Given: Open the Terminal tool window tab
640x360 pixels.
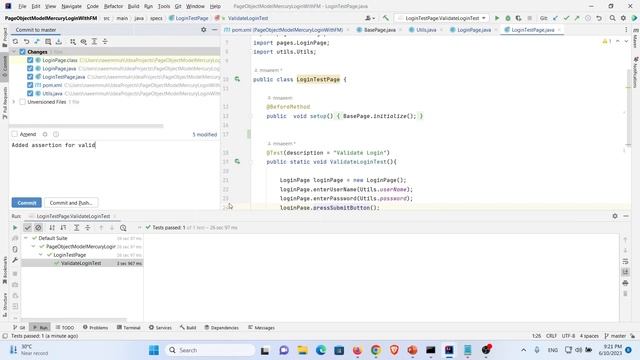Looking at the screenshot, I should click(x=129, y=328).
